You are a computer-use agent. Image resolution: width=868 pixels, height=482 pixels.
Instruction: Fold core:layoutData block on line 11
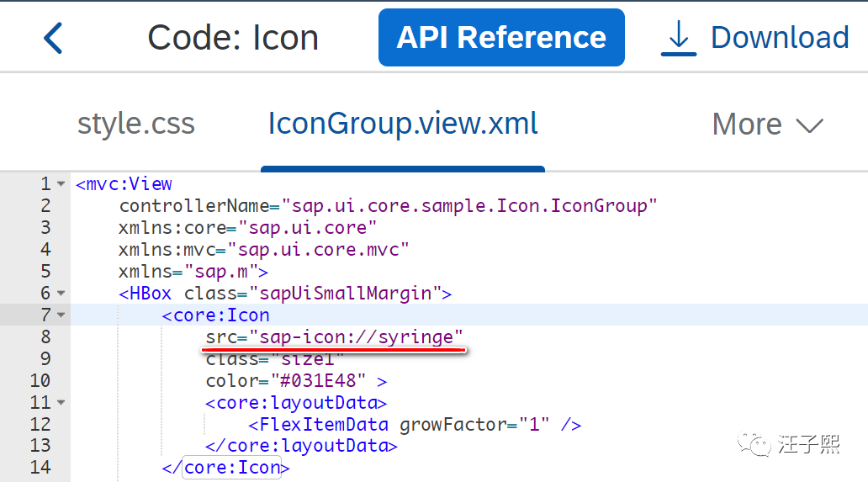click(61, 403)
